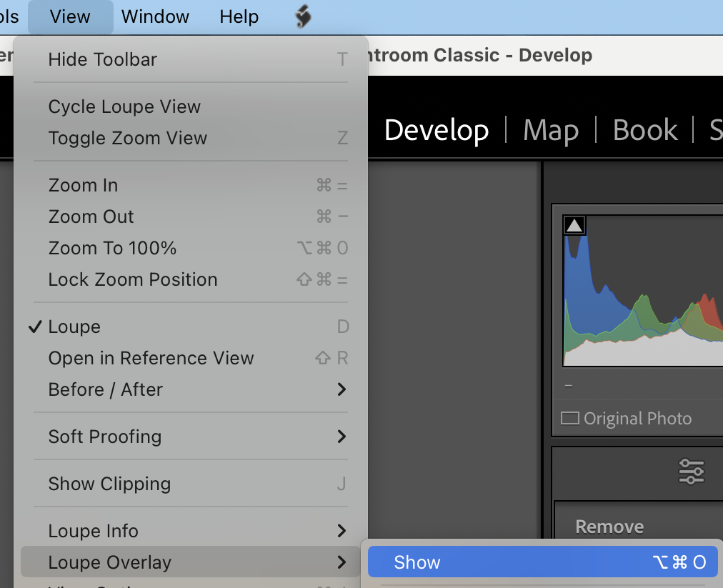Viewport: 723px width, 588px height.
Task: Choose Open in Reference View
Action: pyautogui.click(x=151, y=358)
